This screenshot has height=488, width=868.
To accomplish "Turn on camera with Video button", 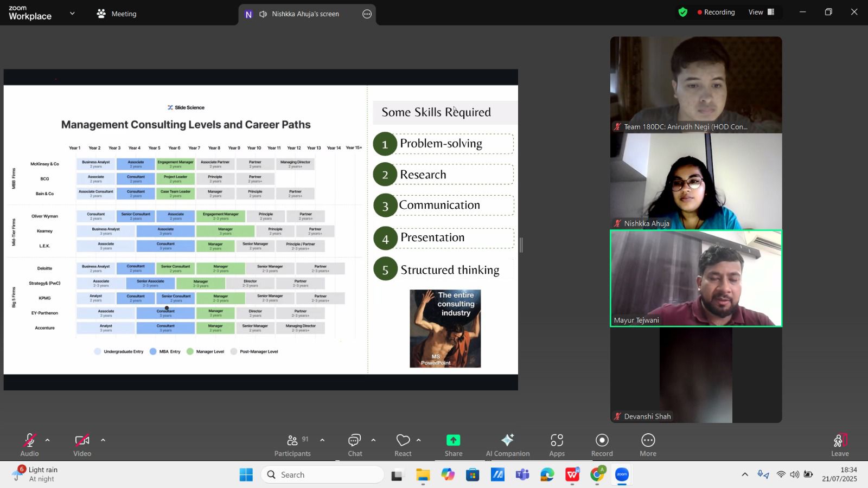I will (82, 445).
